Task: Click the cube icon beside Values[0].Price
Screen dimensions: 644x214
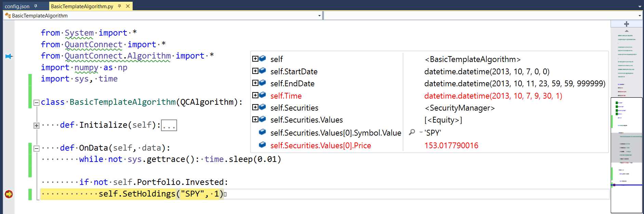Action: tap(263, 145)
